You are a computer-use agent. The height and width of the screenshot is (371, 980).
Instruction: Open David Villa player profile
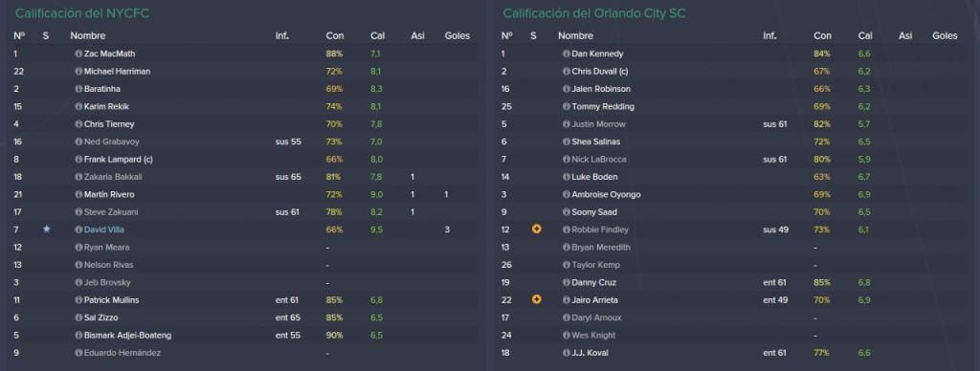(x=103, y=229)
